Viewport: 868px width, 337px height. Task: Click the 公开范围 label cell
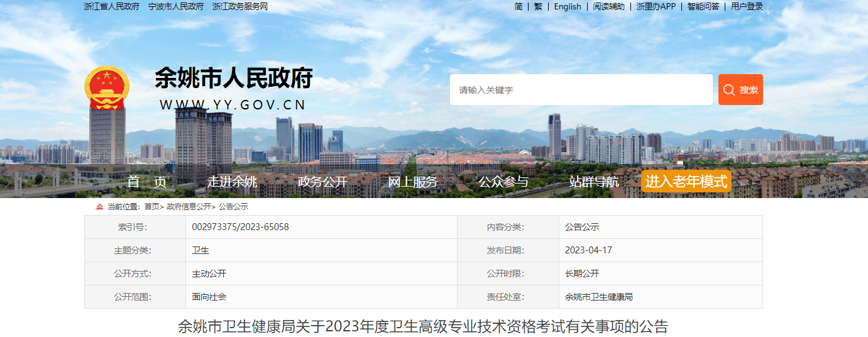coord(135,297)
